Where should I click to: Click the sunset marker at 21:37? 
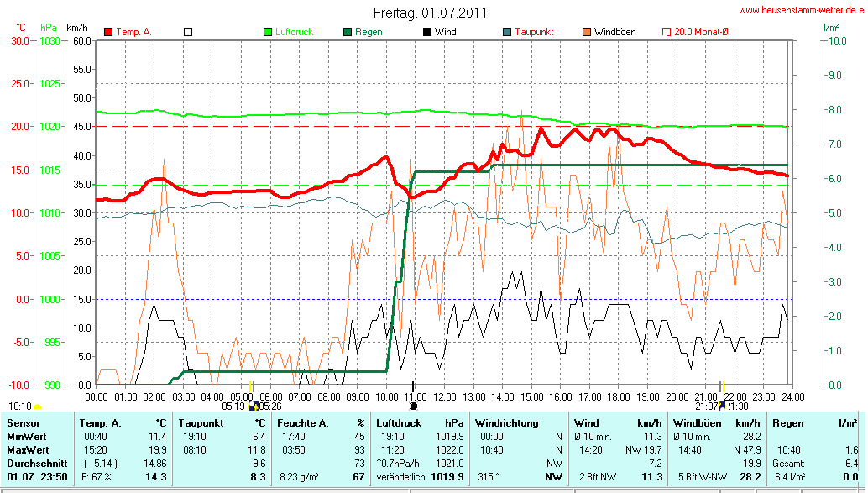[722, 405]
